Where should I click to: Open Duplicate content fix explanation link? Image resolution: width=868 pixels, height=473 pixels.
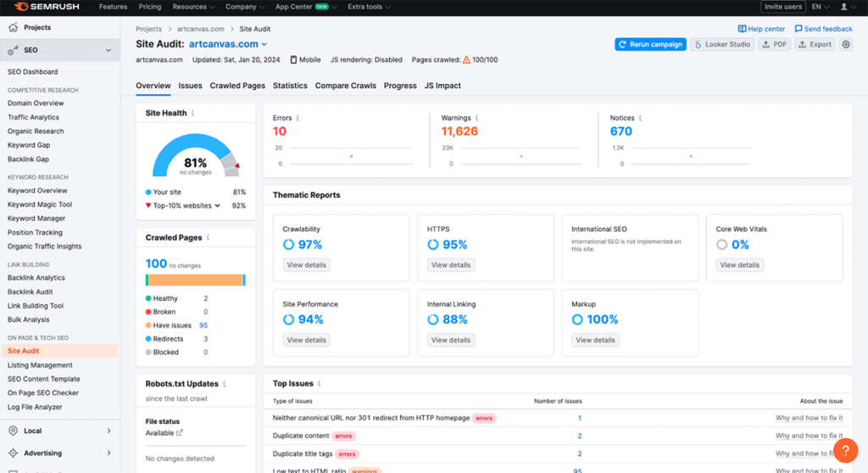point(809,436)
